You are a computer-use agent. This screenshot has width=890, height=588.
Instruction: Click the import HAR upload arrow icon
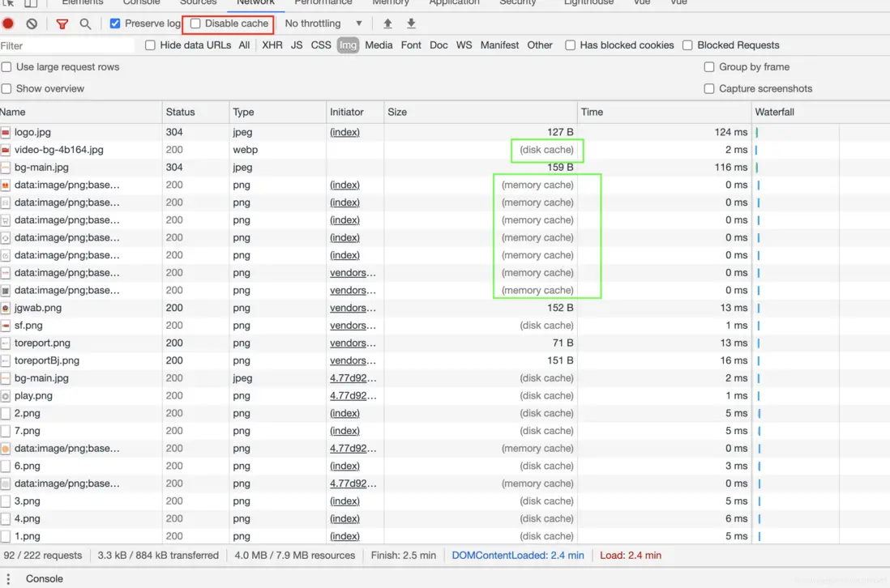[387, 24]
